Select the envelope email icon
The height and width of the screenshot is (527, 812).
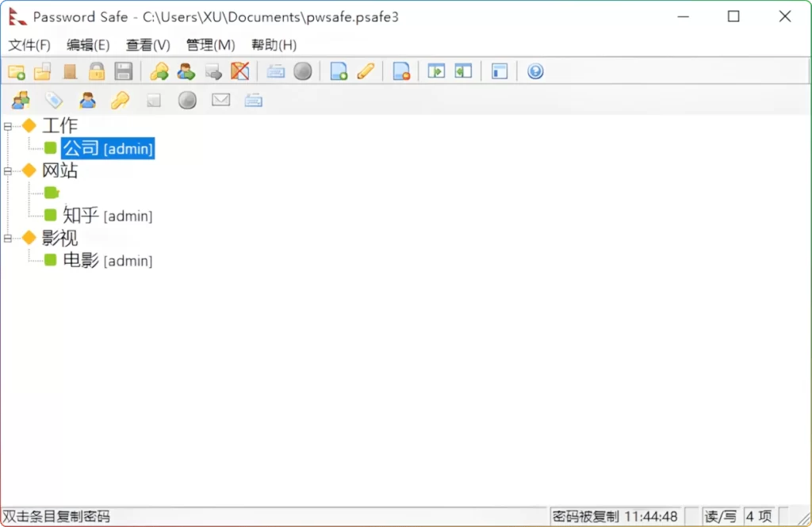click(220, 100)
